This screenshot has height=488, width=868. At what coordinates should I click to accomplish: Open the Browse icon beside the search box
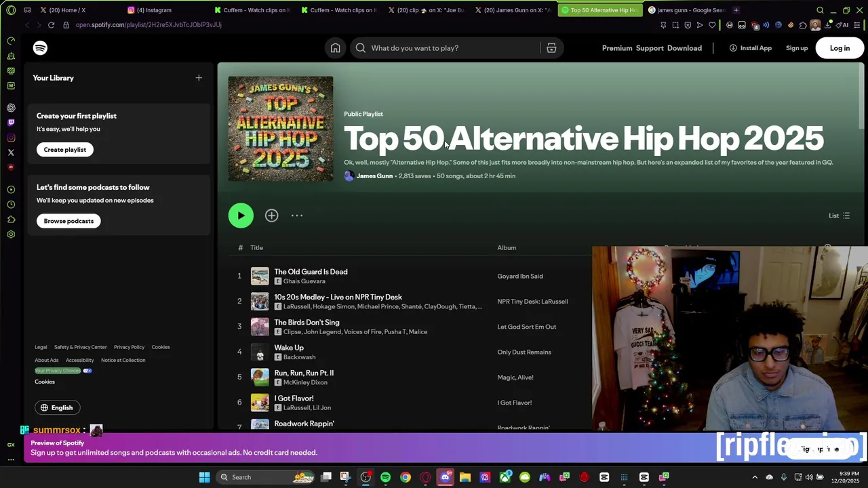[551, 48]
